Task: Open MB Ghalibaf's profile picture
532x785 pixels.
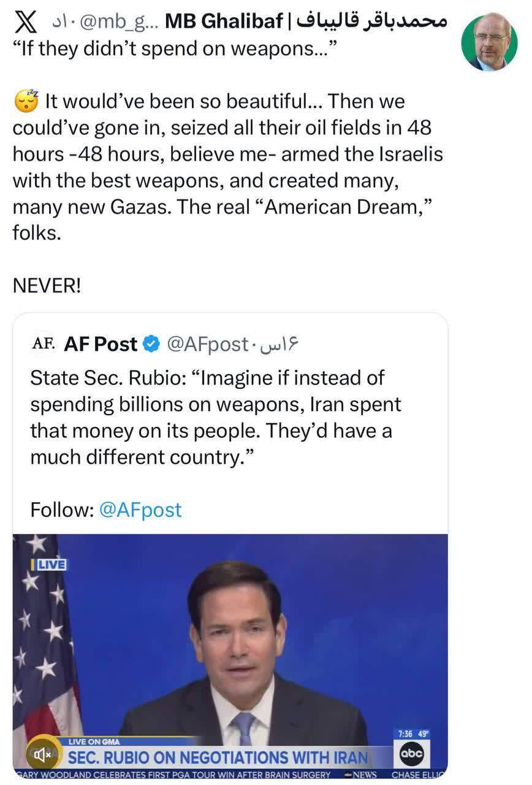Action: click(489, 42)
